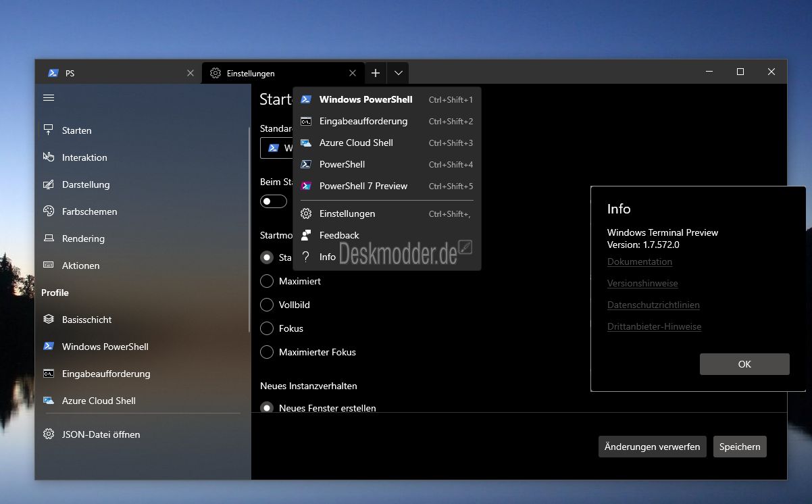
Task: Open the new tab dropdown chevron
Action: click(x=398, y=73)
